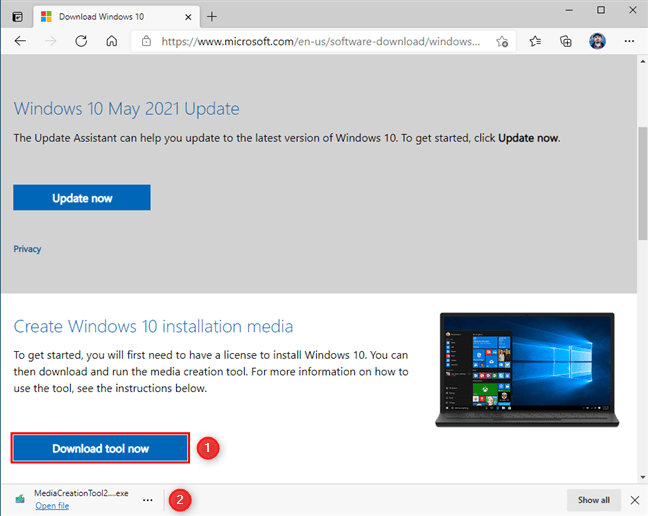Open the Favorites list
Screen dimensions: 648x516
tap(535, 41)
